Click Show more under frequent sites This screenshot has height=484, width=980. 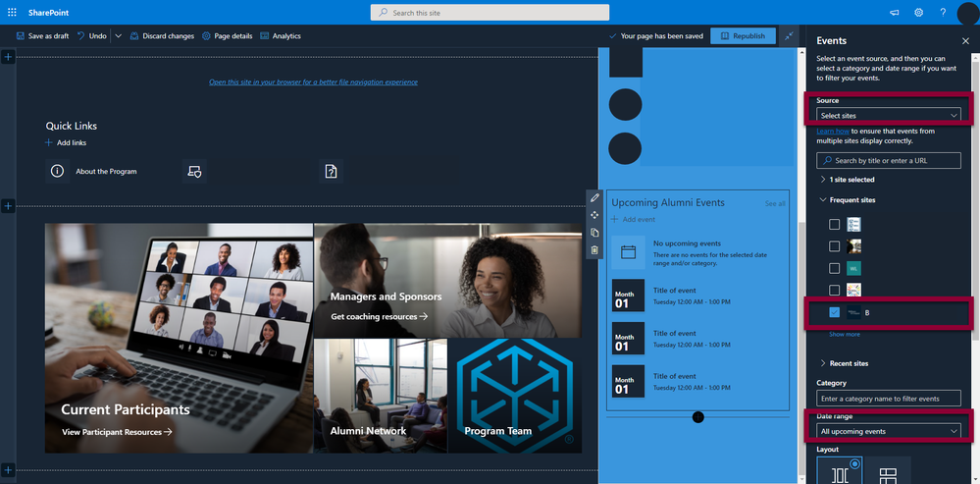845,334
